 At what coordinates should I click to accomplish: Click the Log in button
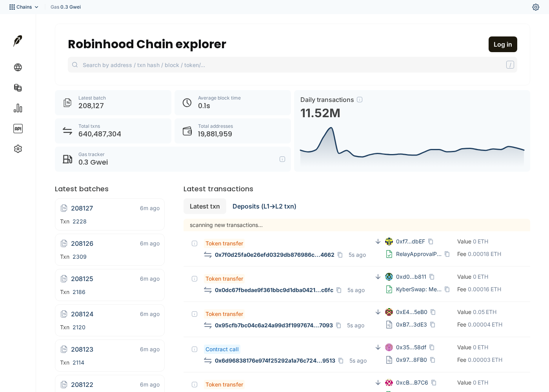pyautogui.click(x=503, y=44)
